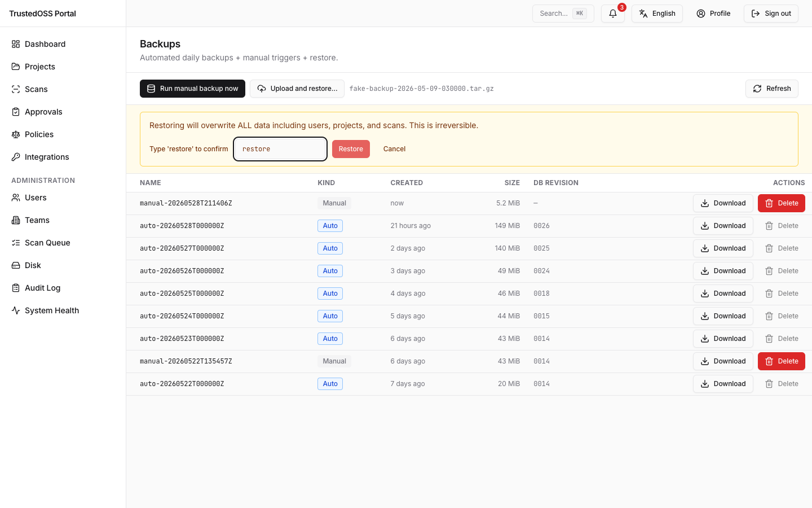
Task: Click the NAME column header
Action: (x=151, y=183)
